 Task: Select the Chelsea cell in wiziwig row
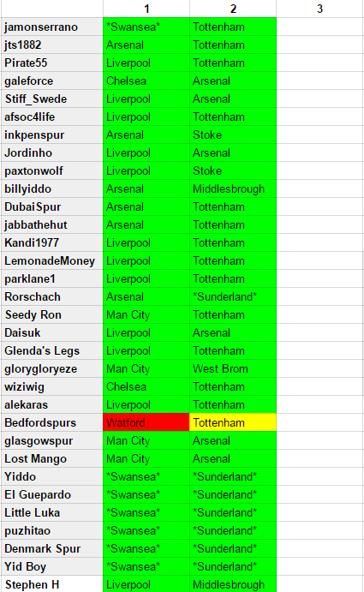click(x=146, y=386)
